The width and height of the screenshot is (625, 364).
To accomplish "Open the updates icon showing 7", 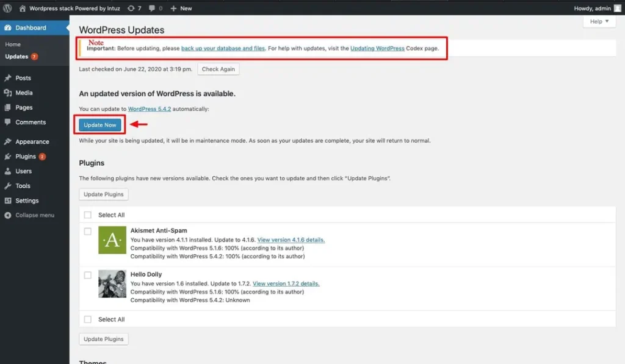I will [x=131, y=8].
